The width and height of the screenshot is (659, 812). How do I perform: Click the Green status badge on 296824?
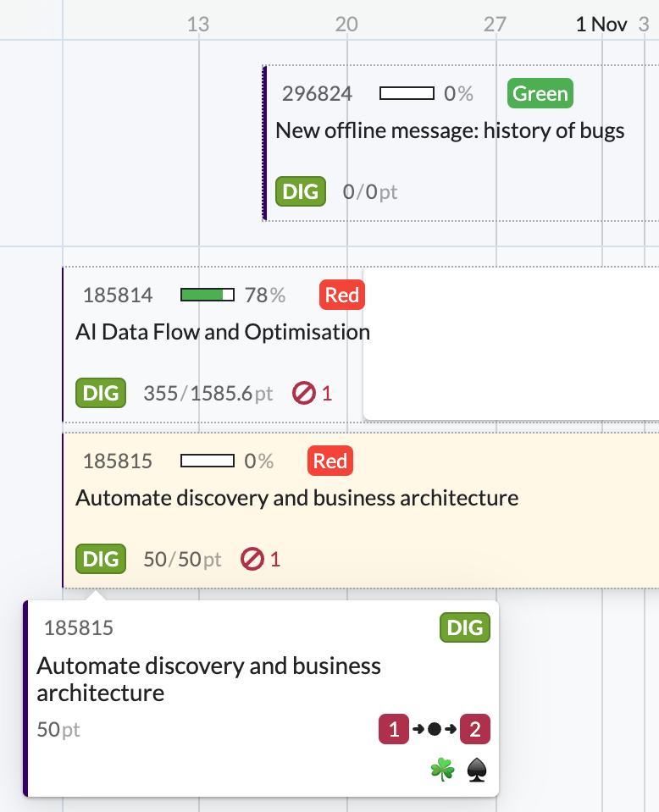tap(540, 93)
